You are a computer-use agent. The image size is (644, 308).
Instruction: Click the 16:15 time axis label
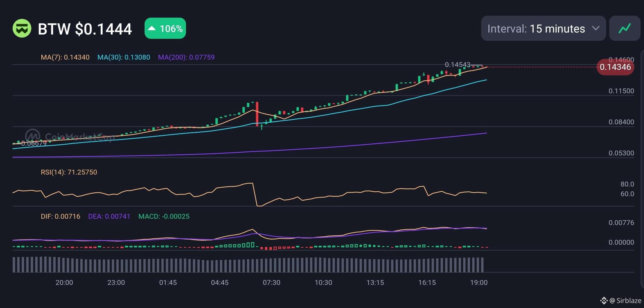(427, 283)
